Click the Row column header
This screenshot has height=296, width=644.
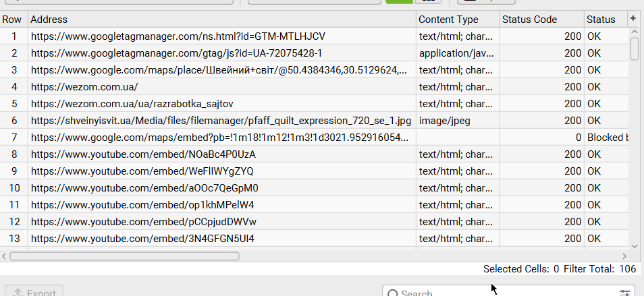pos(14,20)
